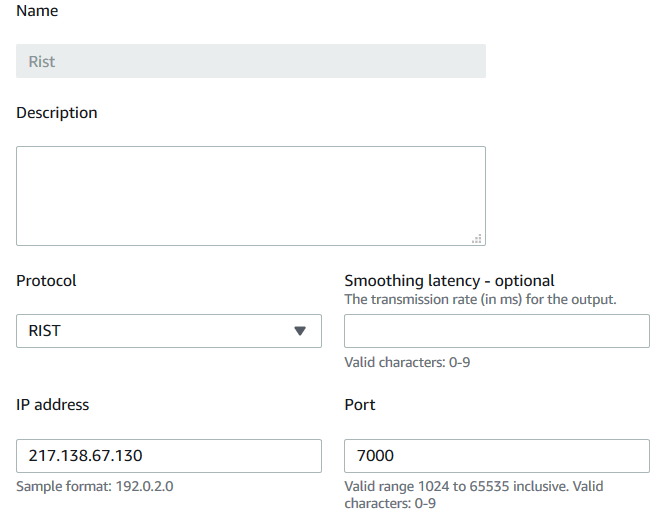Click the Protocol label
Screen dimensions: 661x522
click(46, 281)
